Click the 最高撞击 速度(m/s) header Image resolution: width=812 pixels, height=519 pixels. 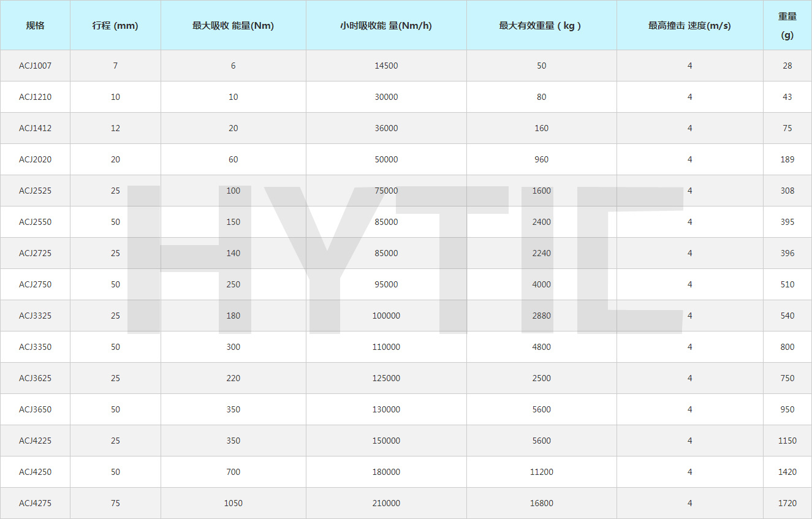click(x=690, y=26)
